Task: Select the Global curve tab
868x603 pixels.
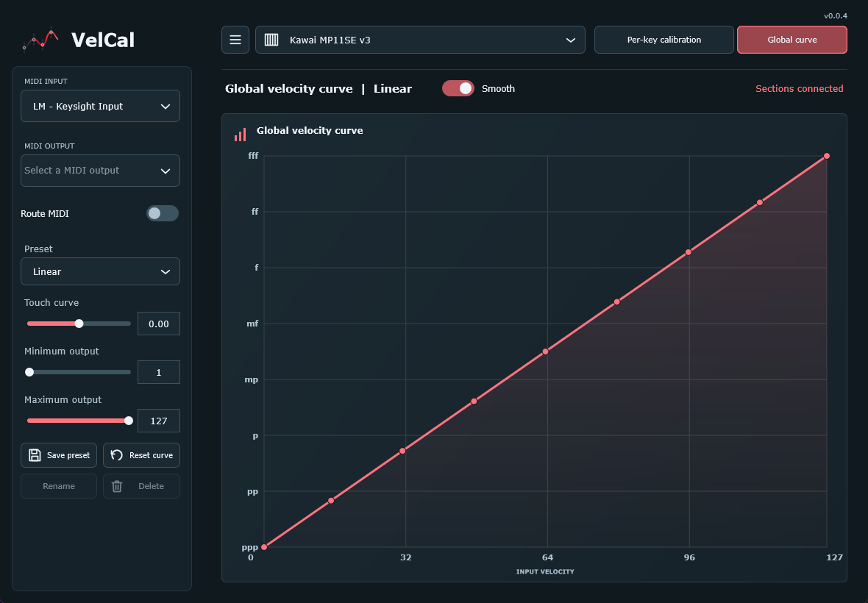Action: [x=792, y=40]
